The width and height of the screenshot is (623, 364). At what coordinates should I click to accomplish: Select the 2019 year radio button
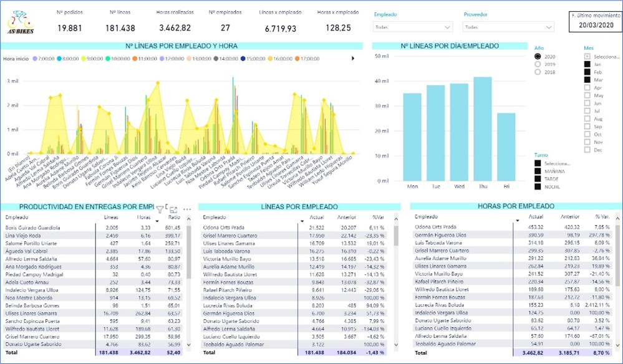point(538,64)
